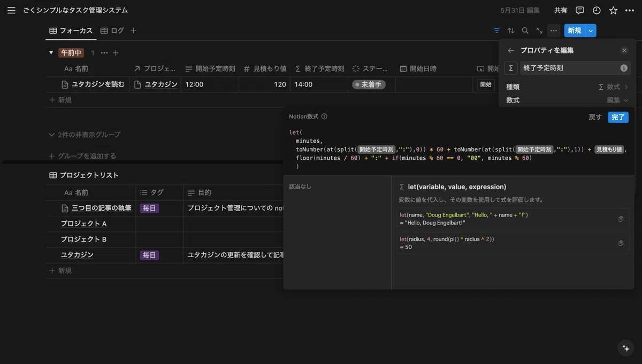
Task: Open the hamburger sidebar menu
Action: point(11,10)
